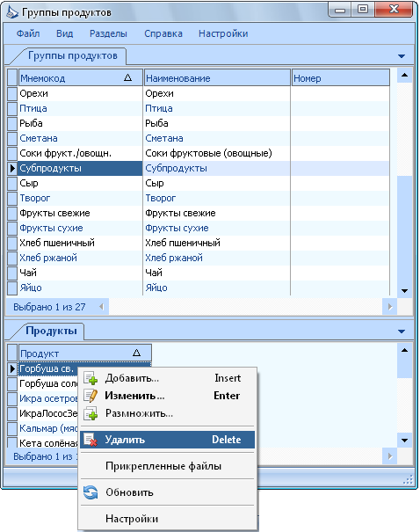Expand the Продукты panel dropdown arrow
This screenshot has width=420, height=532.
click(x=402, y=332)
